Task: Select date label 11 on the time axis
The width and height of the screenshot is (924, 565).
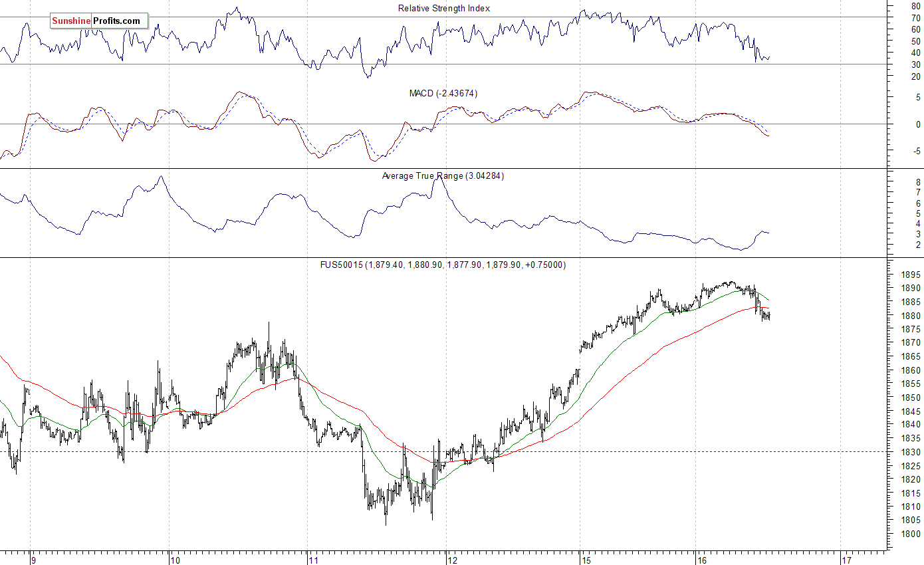Action: pyautogui.click(x=312, y=560)
